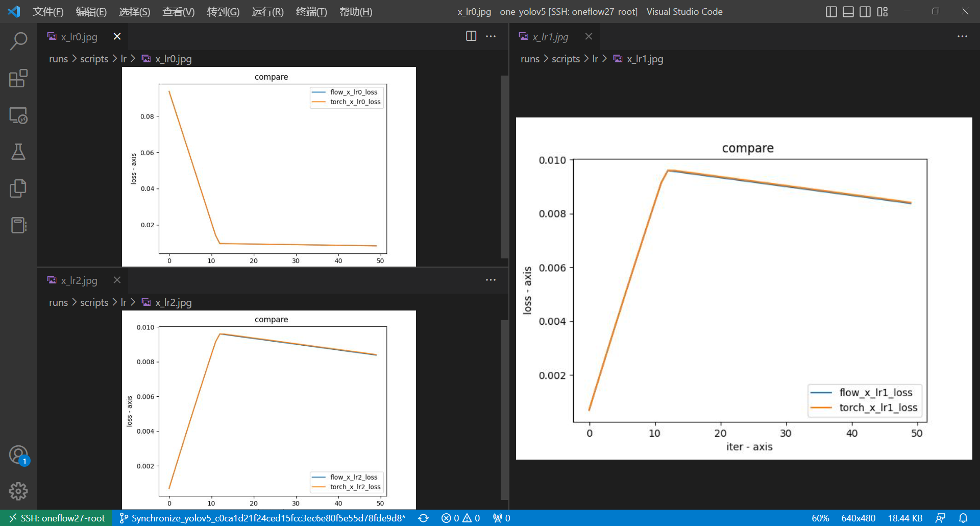Open the Extensions view
This screenshot has width=980, height=526.
[x=19, y=78]
